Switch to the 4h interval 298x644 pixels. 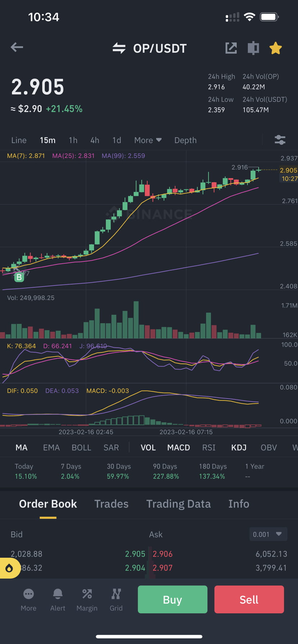click(x=95, y=140)
